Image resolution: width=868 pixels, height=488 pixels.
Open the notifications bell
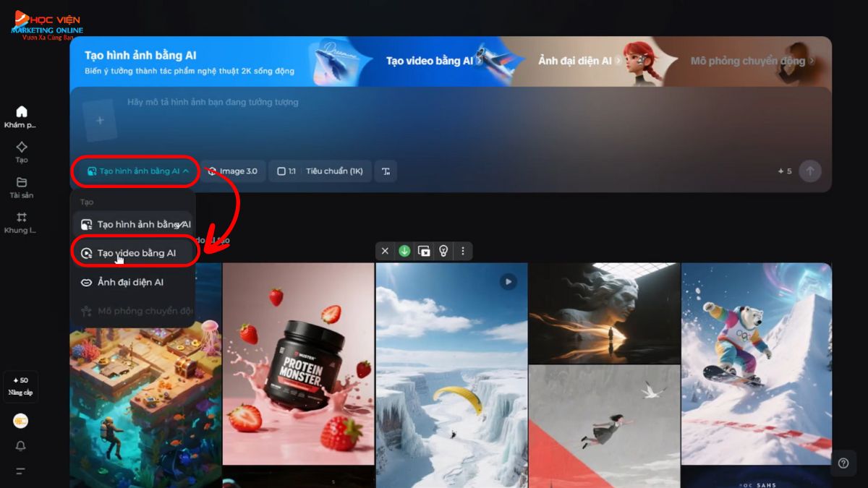pos(21,446)
